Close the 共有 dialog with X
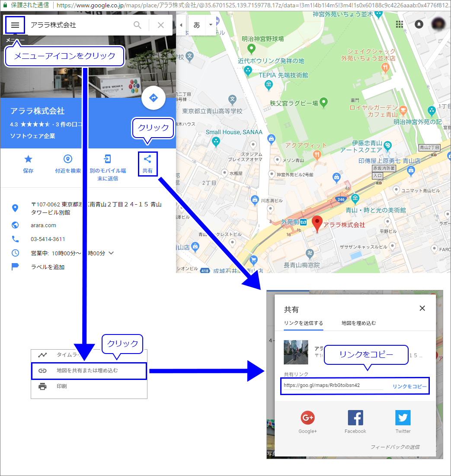The width and height of the screenshot is (451, 476). (422, 309)
